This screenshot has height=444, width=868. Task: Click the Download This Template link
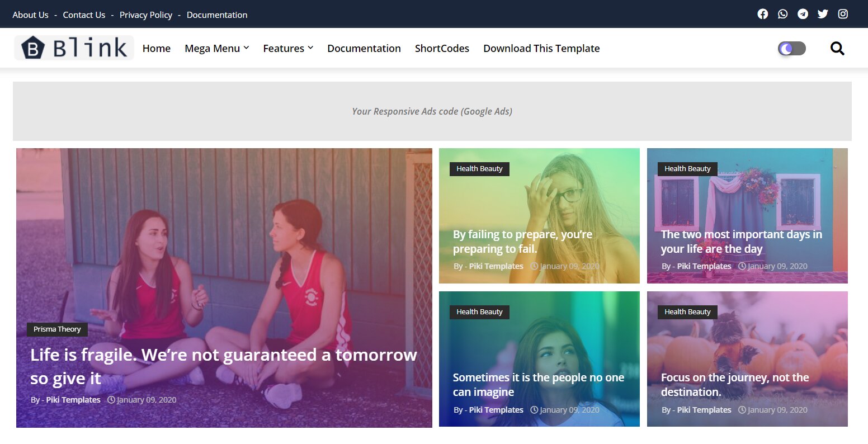[541, 49]
